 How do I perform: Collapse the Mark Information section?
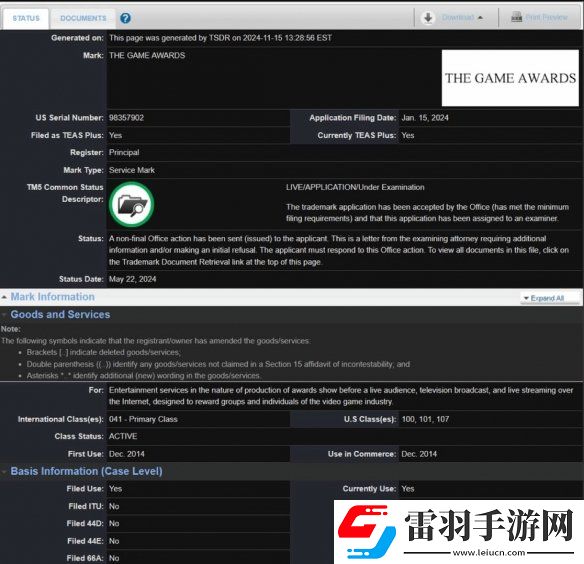[4, 297]
